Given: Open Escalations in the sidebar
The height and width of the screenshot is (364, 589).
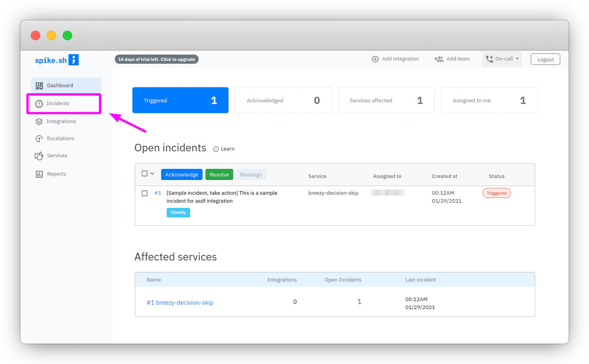Looking at the screenshot, I should coord(61,139).
